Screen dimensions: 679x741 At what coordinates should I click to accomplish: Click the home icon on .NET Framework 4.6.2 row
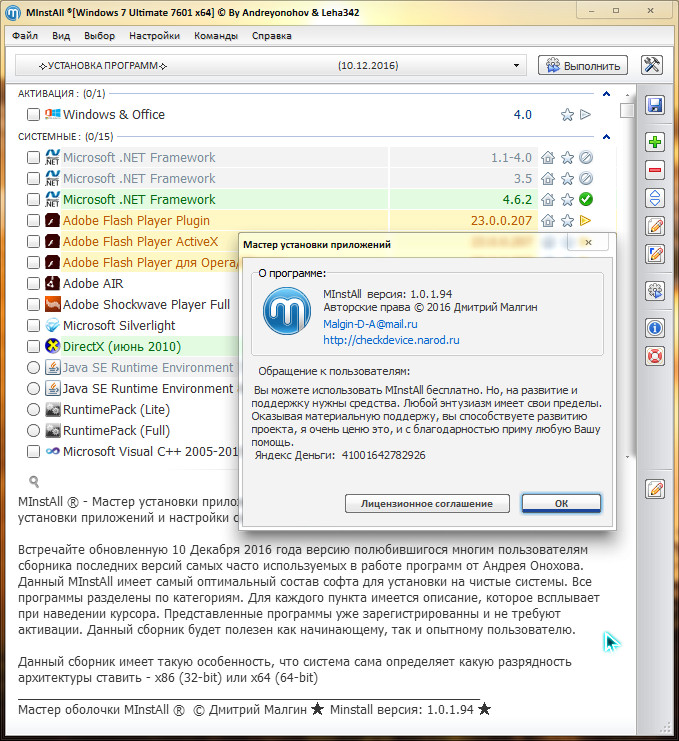click(548, 199)
